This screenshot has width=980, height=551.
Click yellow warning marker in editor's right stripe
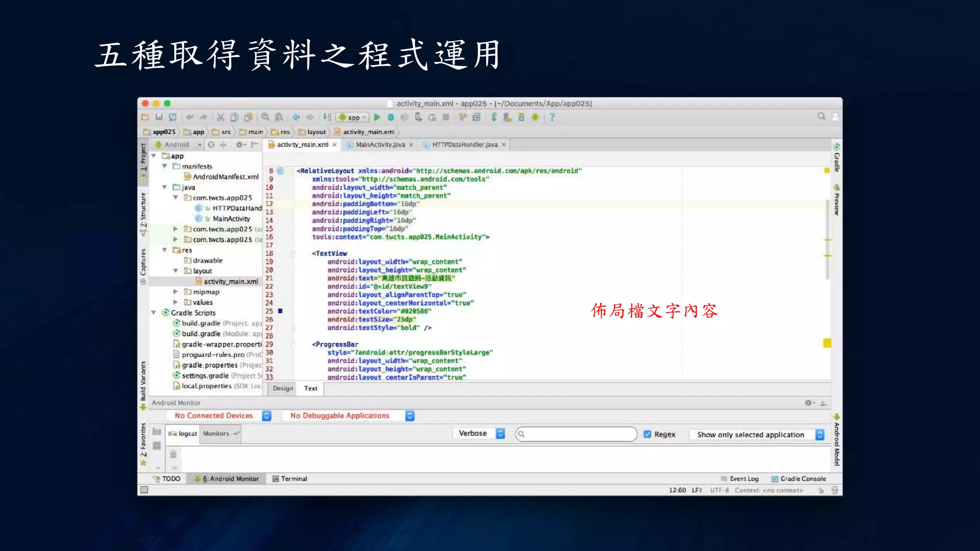(x=827, y=343)
